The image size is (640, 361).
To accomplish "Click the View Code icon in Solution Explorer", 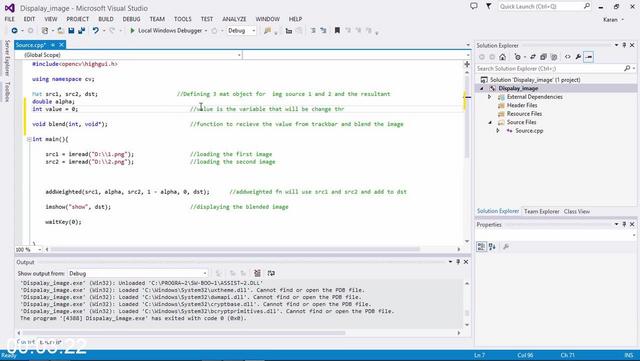I will pyautogui.click(x=568, y=57).
